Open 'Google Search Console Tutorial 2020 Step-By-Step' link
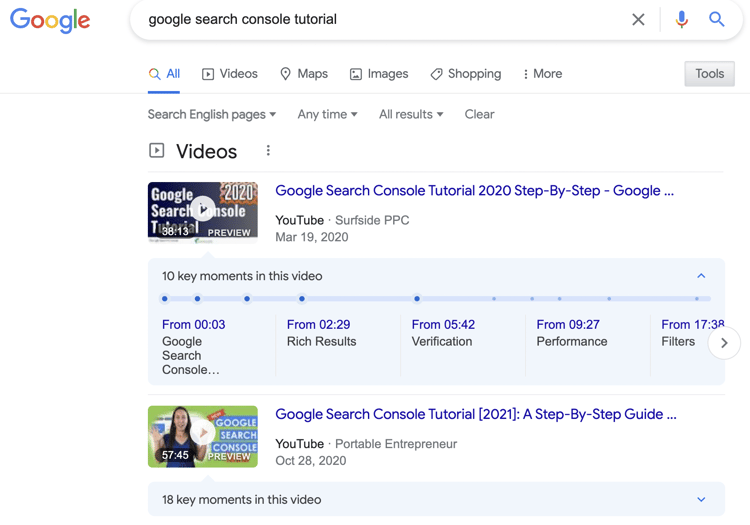The image size is (750, 525). click(x=474, y=190)
